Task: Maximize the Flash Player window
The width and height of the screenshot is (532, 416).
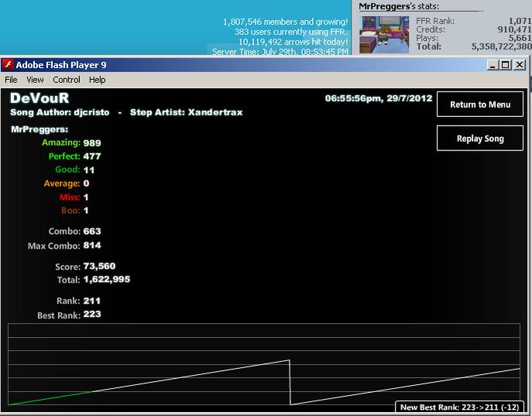Action: click(x=505, y=64)
